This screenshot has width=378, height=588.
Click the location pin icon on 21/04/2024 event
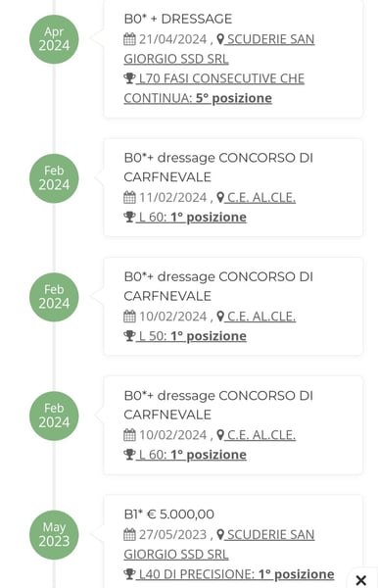220,39
